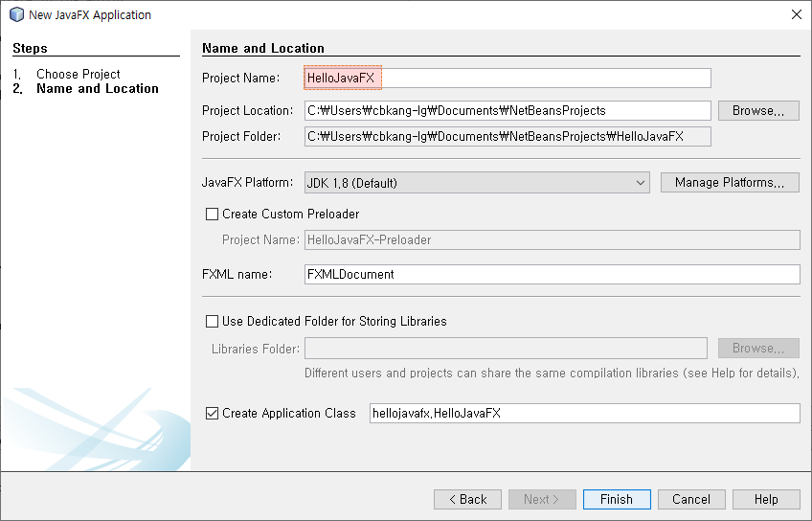Click the FXML name label
The width and height of the screenshot is (812, 521).
tap(237, 274)
